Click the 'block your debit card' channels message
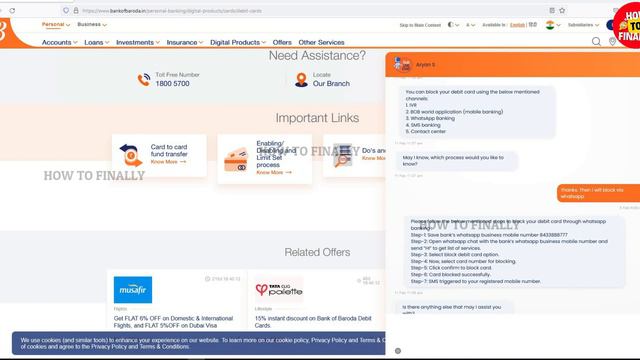640x360 pixels. tap(477, 112)
